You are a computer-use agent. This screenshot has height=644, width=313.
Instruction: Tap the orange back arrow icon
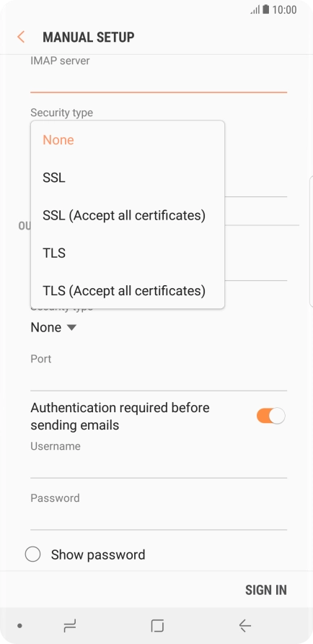pyautogui.click(x=21, y=37)
